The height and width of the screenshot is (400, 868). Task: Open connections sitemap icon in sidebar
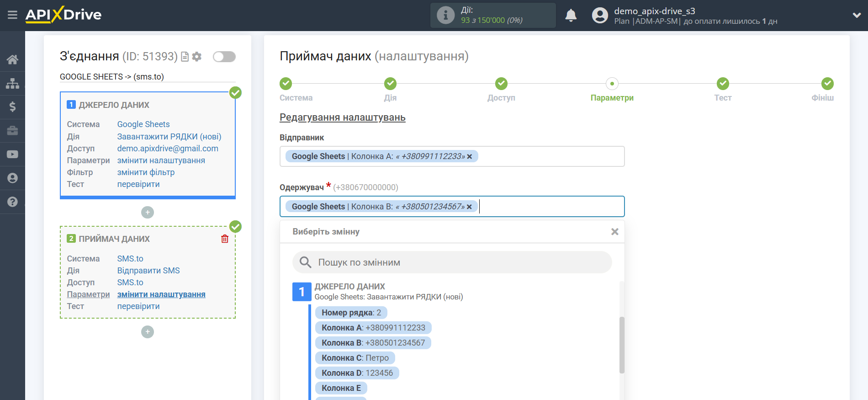[x=12, y=83]
